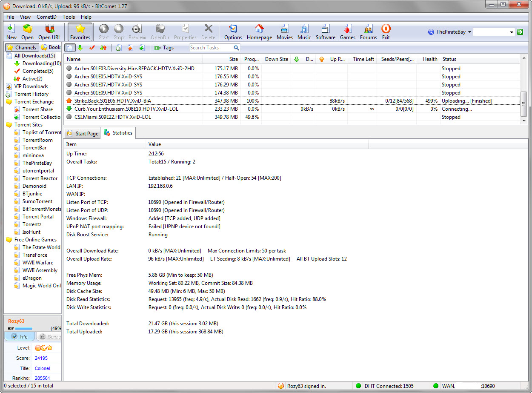
Task: Filter by completed tasks red checkmark
Action: [92, 48]
